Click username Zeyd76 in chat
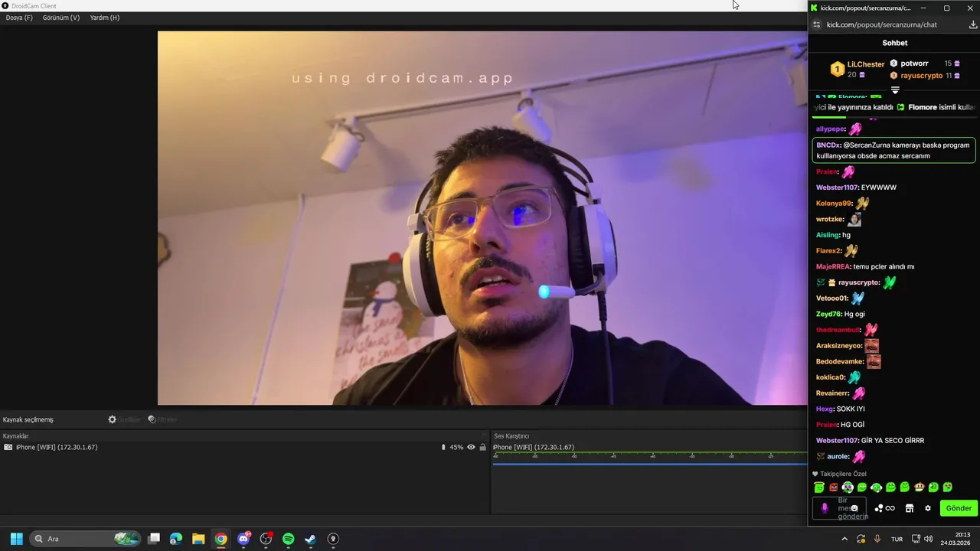 point(828,314)
